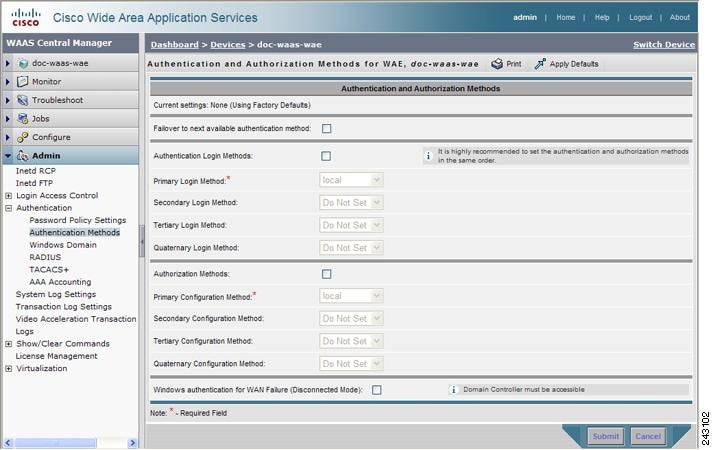712x450 pixels.
Task: Open Inetd FTP settings
Action: 34,183
